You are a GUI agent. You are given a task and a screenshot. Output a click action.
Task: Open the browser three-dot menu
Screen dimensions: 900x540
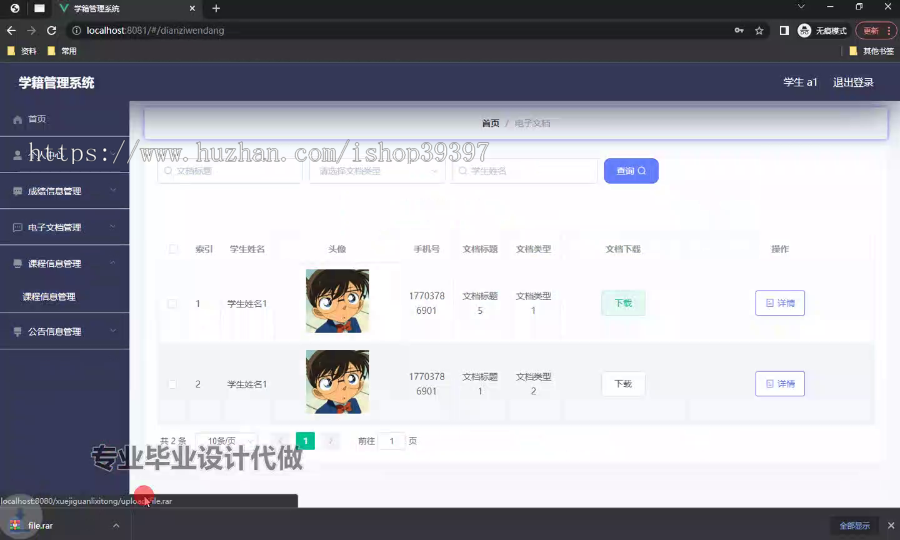point(889,30)
